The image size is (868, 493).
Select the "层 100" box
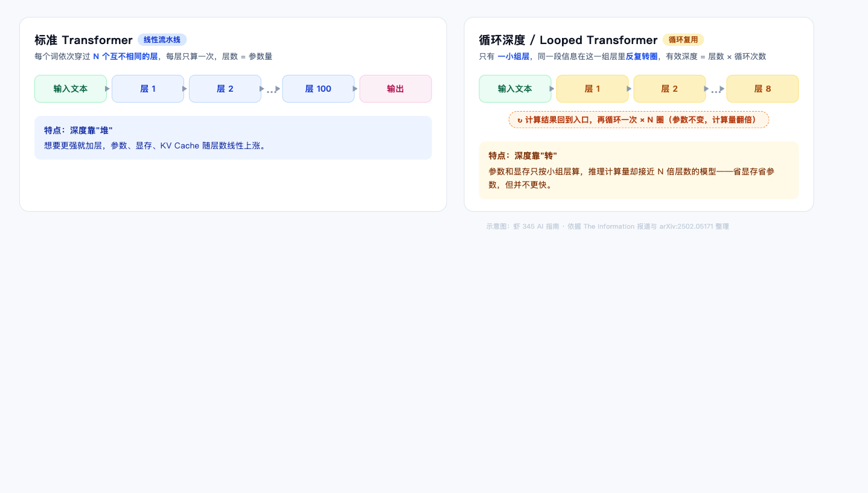[318, 89]
